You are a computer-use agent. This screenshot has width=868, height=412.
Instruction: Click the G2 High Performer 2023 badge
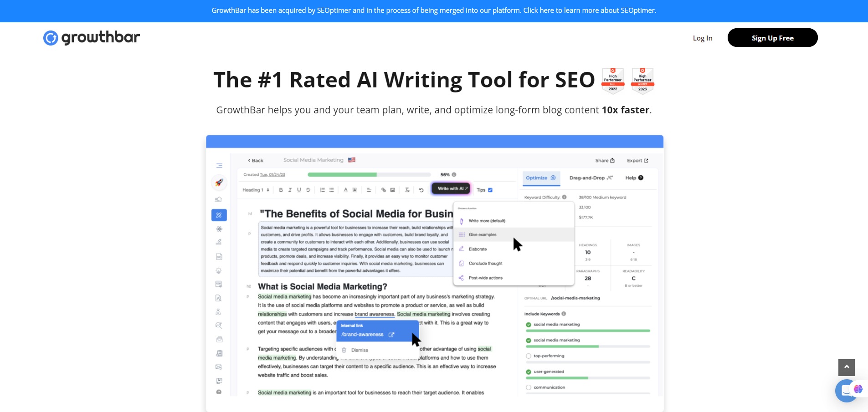click(x=642, y=80)
